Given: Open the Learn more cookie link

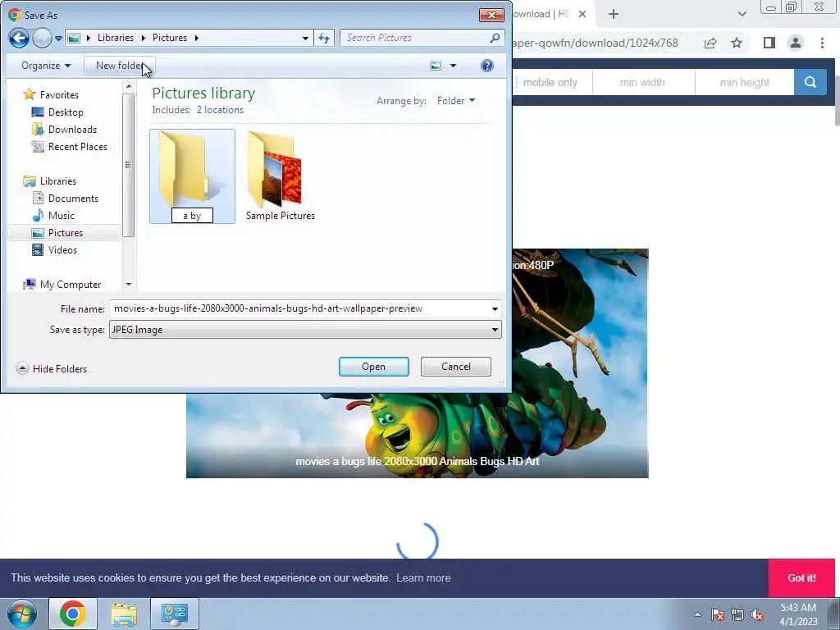Looking at the screenshot, I should click(423, 578).
